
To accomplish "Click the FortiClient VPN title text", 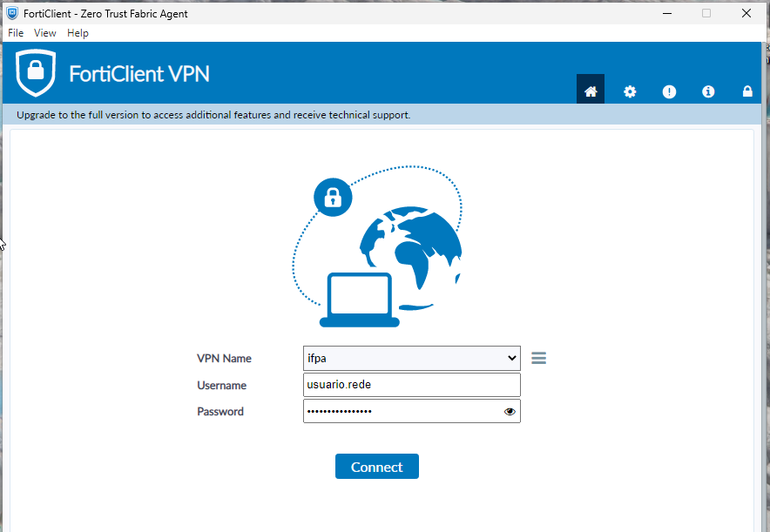I will click(139, 74).
